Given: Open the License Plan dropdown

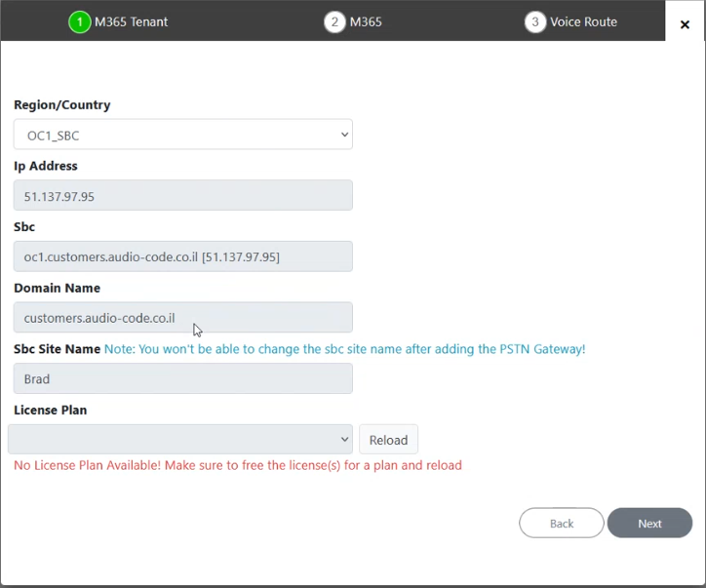Looking at the screenshot, I should 180,439.
